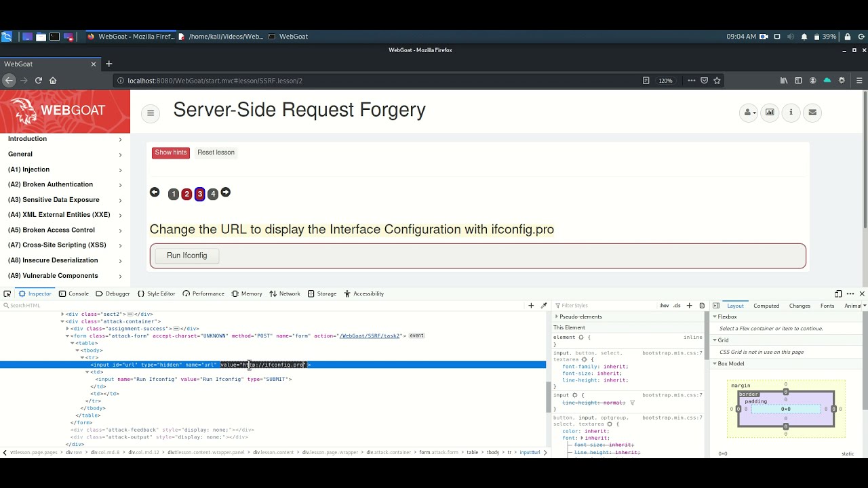Screen dimensions: 868x488
Task: Expand the div class sect2 node
Action: point(63,314)
